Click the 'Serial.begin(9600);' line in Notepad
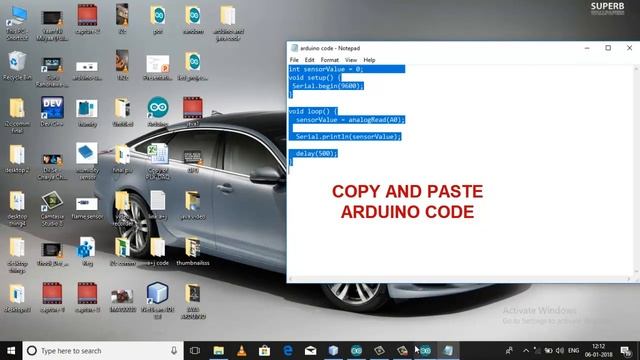Image resolution: width=640 pixels, height=360 pixels. (x=327, y=86)
